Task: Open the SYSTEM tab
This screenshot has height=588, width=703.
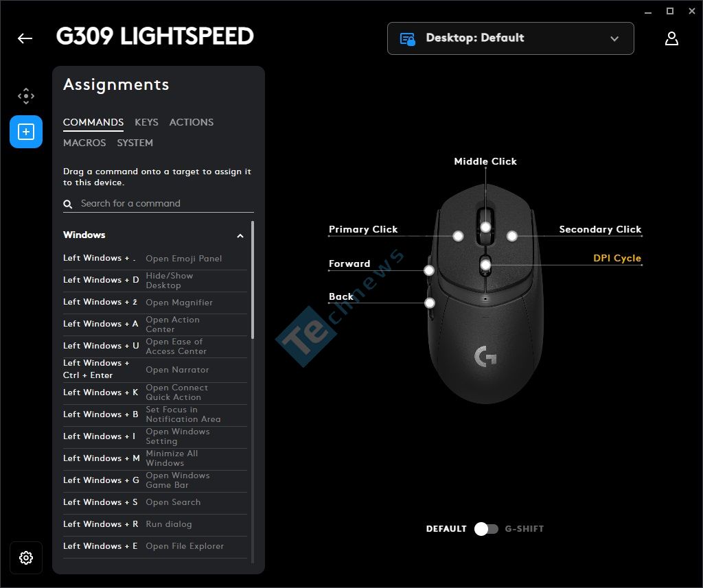Action: pyautogui.click(x=135, y=143)
